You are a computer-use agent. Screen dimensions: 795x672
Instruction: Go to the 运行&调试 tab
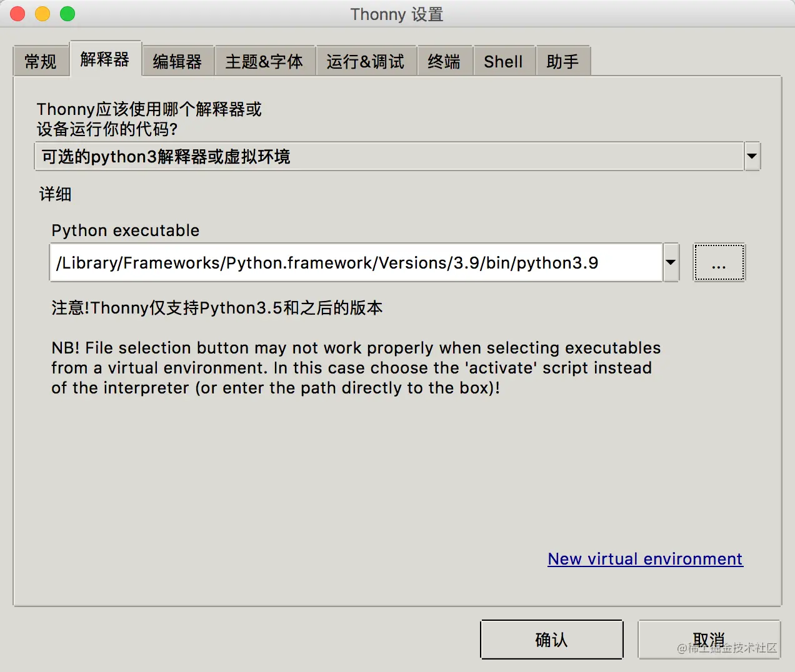(x=366, y=61)
